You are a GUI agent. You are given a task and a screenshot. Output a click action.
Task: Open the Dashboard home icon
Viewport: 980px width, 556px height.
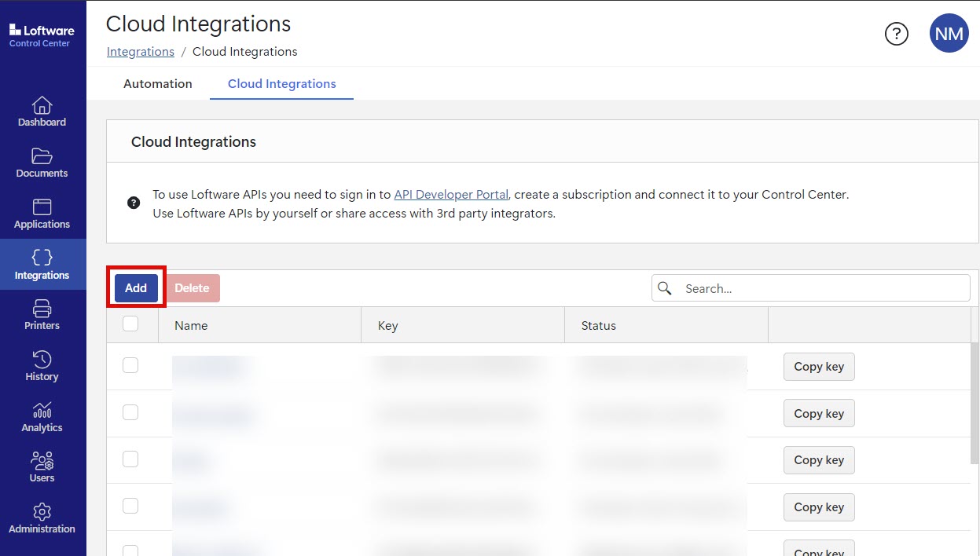click(42, 106)
